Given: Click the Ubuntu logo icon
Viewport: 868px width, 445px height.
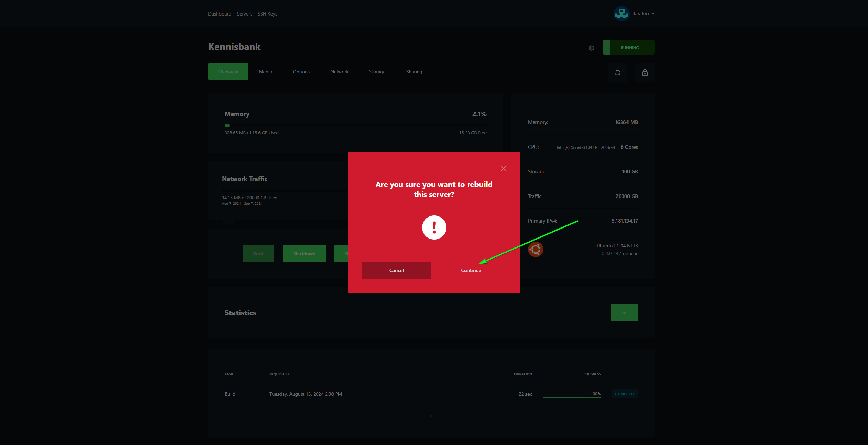Looking at the screenshot, I should (535, 249).
